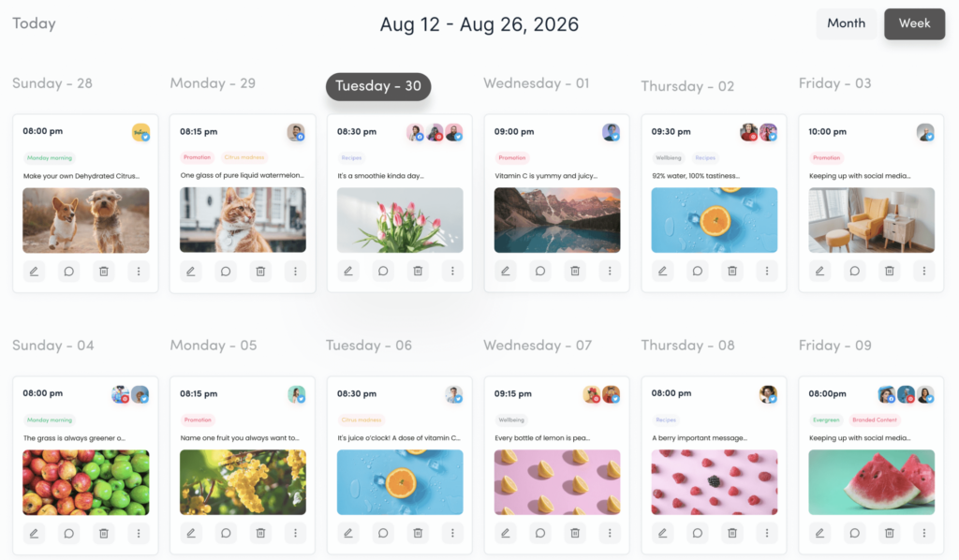The image size is (959, 560).
Task: Switch to Week view
Action: [x=914, y=23]
